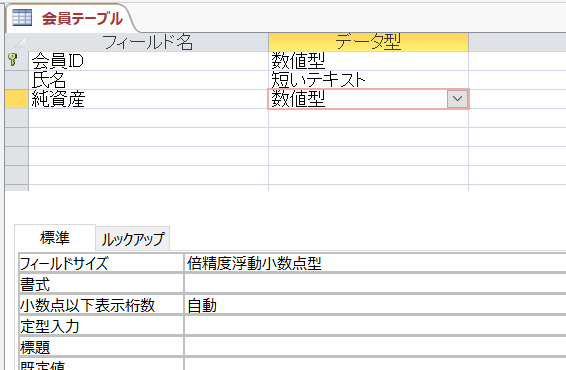The image size is (566, 370).
Task: Click the empty field name cell below 純資産
Action: (x=148, y=118)
